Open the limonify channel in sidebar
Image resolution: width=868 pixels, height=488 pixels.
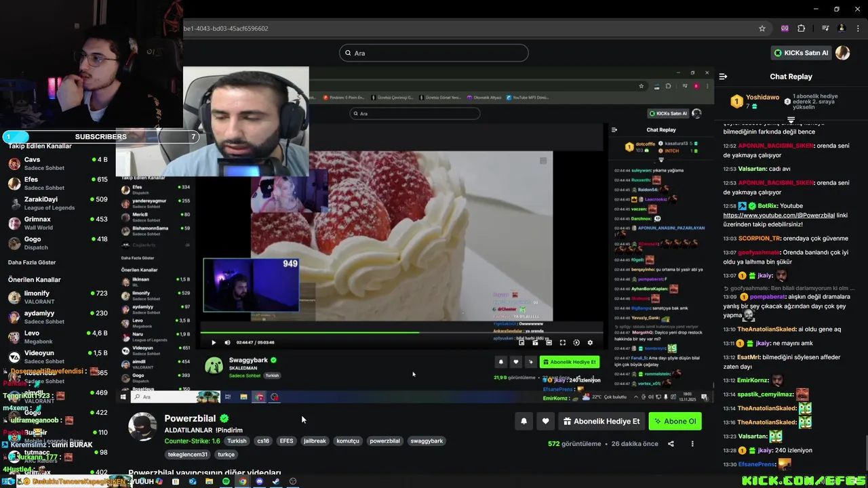pyautogui.click(x=58, y=297)
